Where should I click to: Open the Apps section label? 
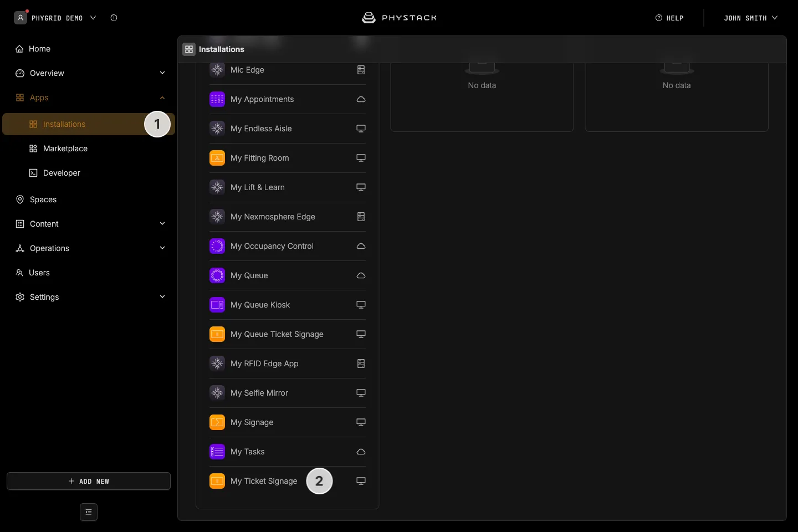pyautogui.click(x=39, y=98)
